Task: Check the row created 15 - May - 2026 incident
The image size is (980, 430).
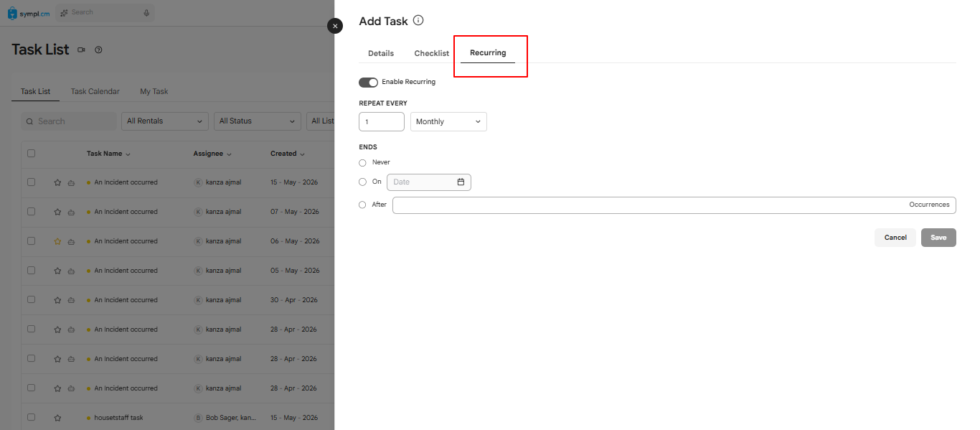Action: tap(31, 182)
